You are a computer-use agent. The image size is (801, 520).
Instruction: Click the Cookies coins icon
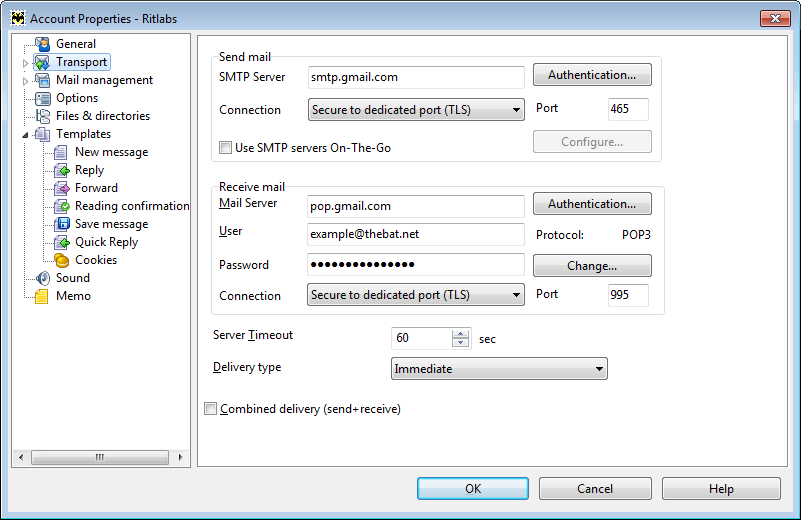click(62, 260)
